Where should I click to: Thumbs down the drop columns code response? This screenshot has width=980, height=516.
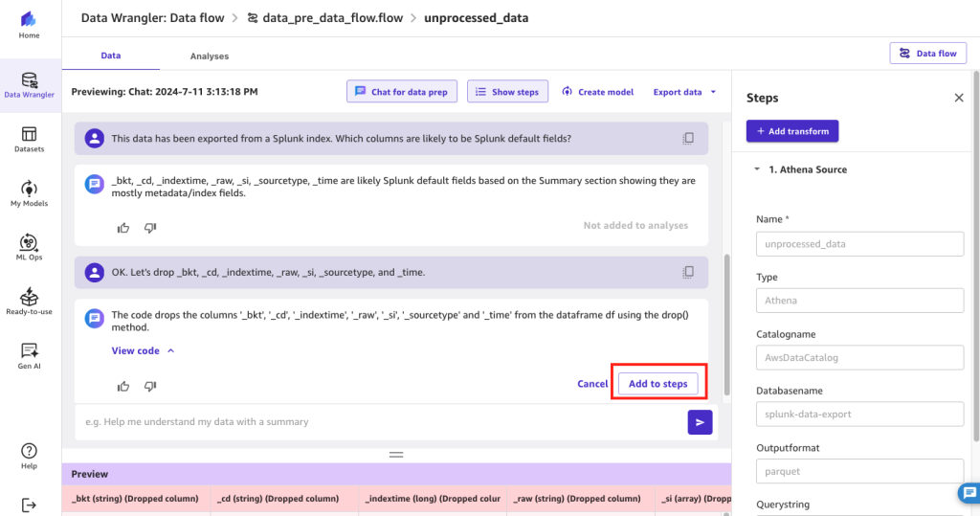[x=150, y=386]
